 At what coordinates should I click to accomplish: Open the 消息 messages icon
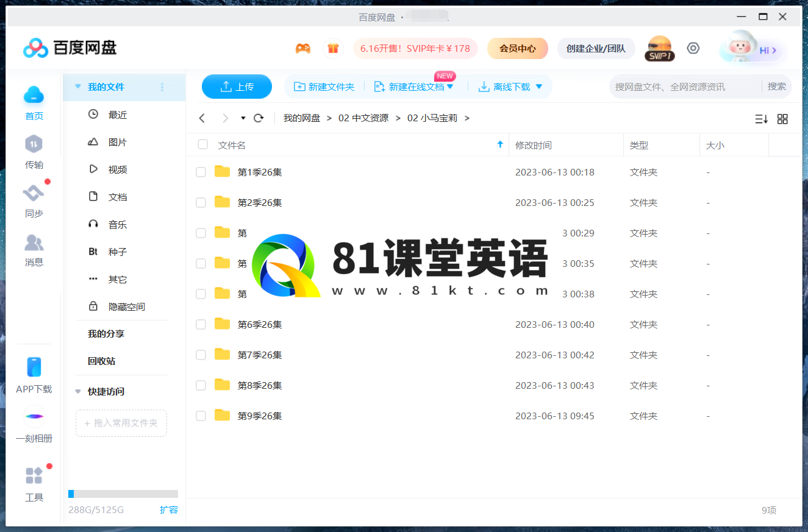click(34, 243)
